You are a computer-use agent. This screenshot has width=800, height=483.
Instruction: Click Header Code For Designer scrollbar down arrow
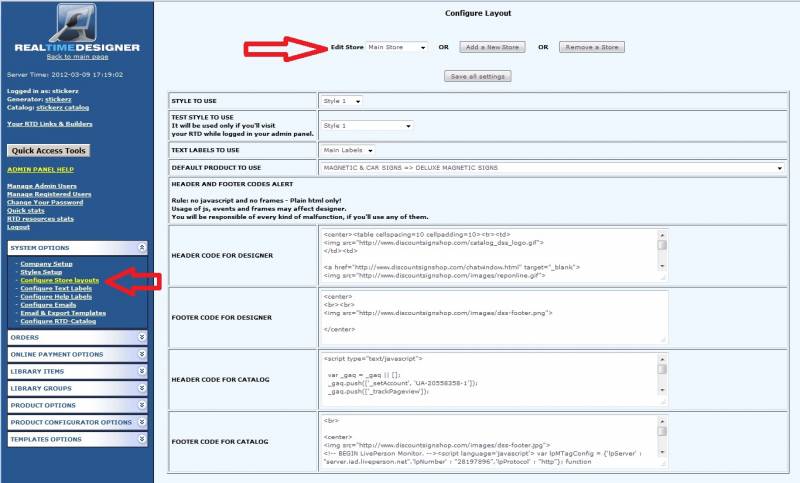tap(662, 266)
